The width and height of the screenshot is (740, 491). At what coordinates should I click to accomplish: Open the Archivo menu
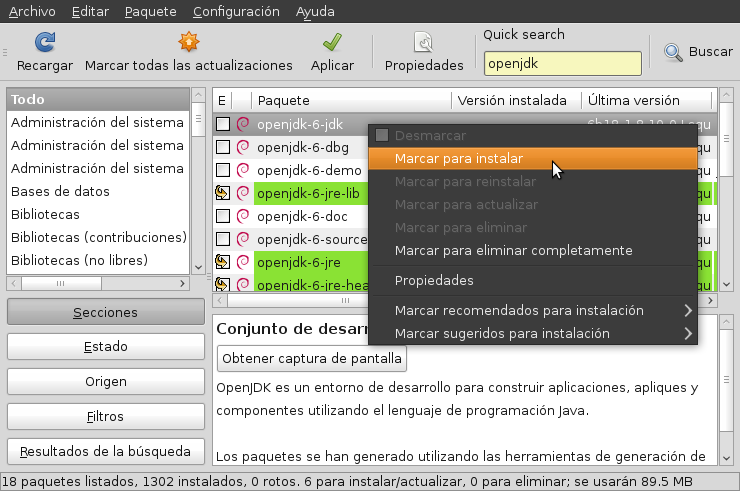32,11
